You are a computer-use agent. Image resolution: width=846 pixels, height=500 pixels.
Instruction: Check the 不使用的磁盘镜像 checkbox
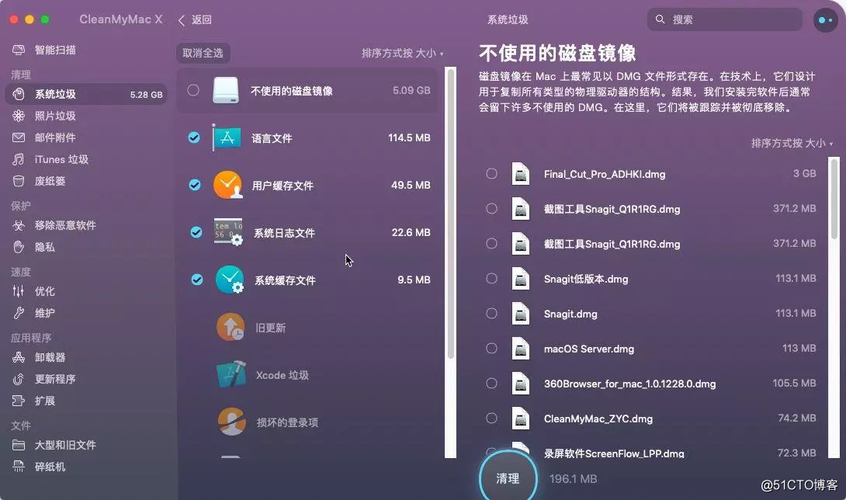pyautogui.click(x=193, y=90)
